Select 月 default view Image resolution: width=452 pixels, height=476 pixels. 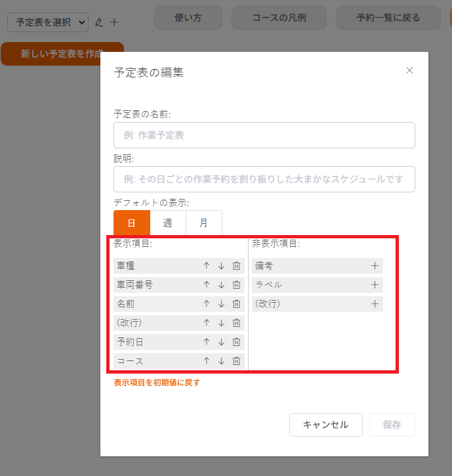click(203, 223)
